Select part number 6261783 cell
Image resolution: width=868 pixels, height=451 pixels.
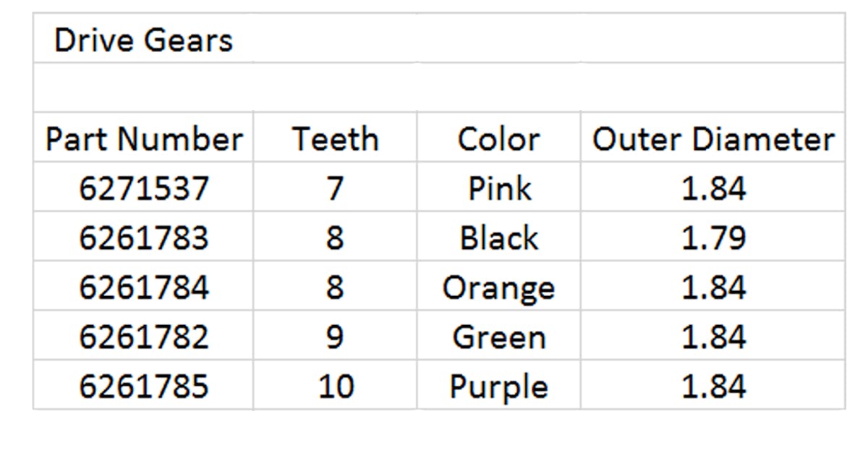pyautogui.click(x=143, y=237)
